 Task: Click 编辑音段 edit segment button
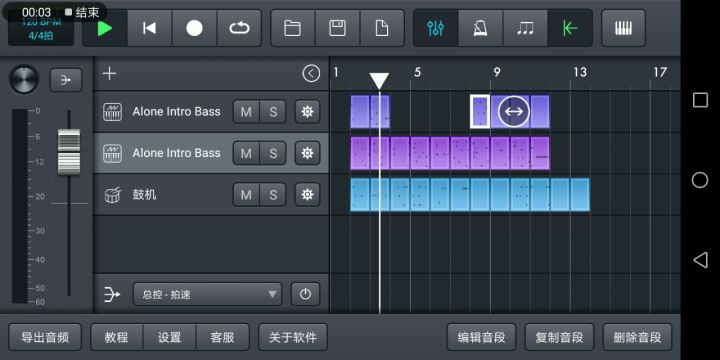click(x=481, y=338)
